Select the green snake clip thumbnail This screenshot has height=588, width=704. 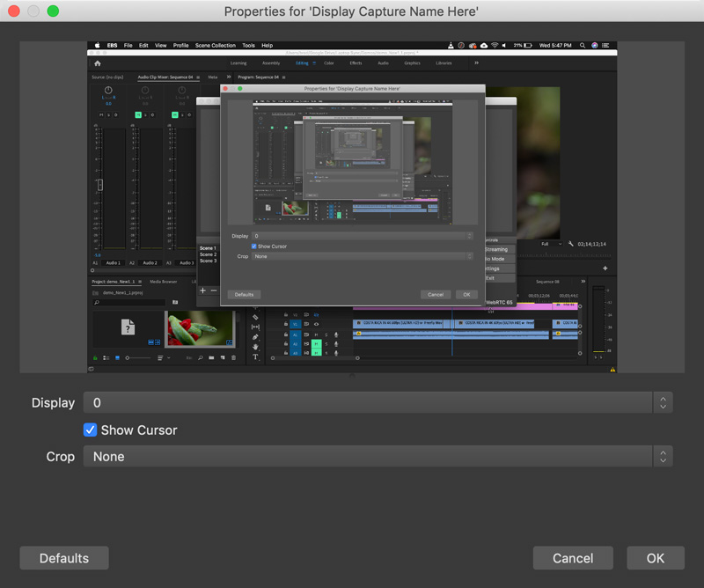click(x=201, y=329)
